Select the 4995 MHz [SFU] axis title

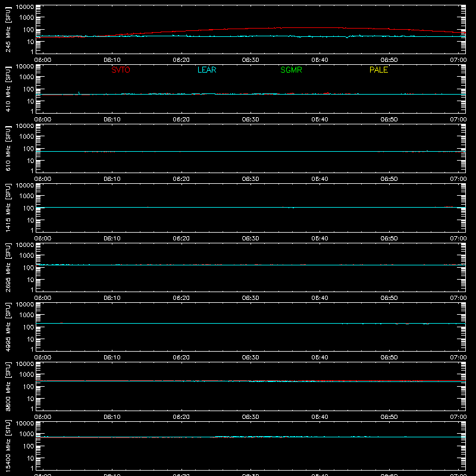click(x=8, y=327)
